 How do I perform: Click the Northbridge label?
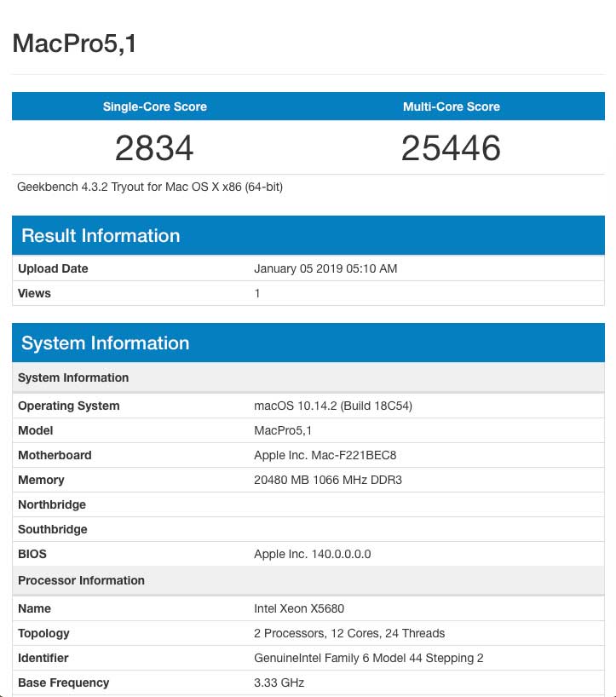point(52,504)
